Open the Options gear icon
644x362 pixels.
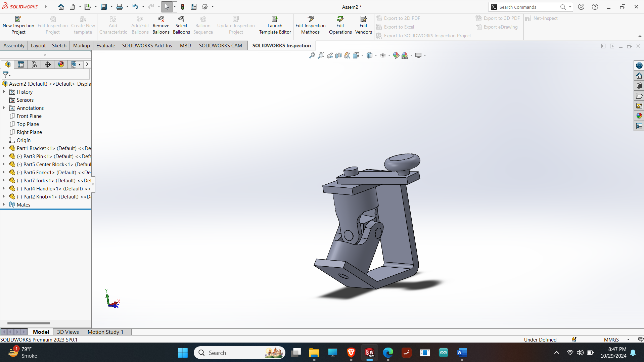tap(205, 7)
